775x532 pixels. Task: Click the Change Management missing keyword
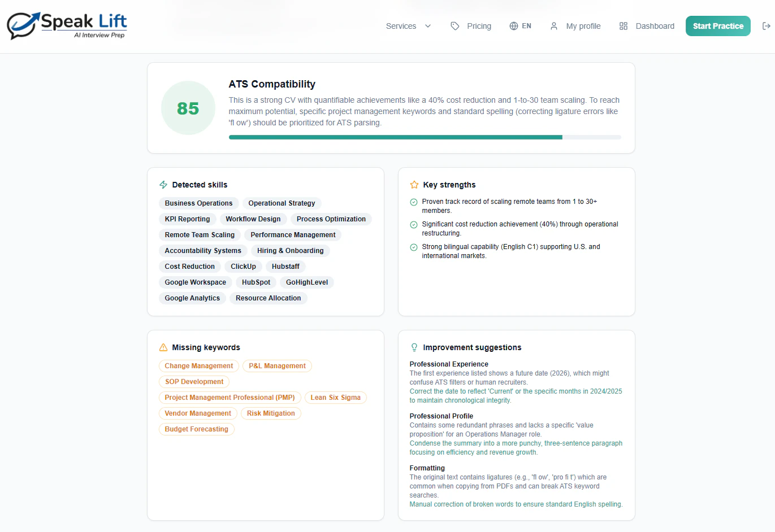(x=199, y=366)
